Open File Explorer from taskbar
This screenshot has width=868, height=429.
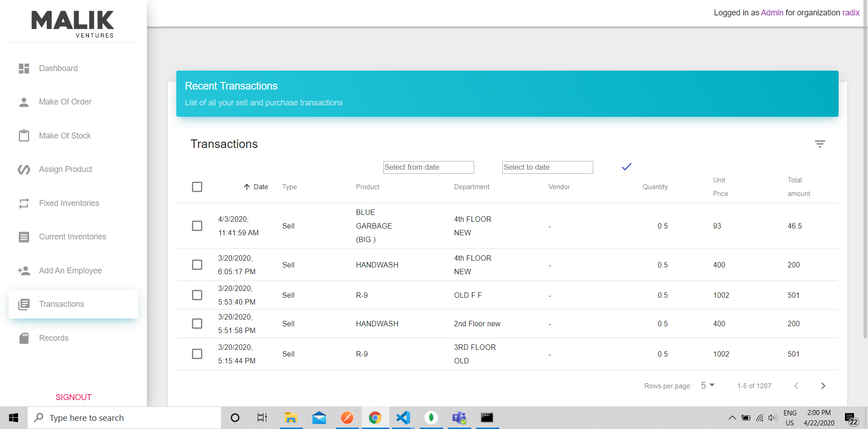pyautogui.click(x=291, y=418)
